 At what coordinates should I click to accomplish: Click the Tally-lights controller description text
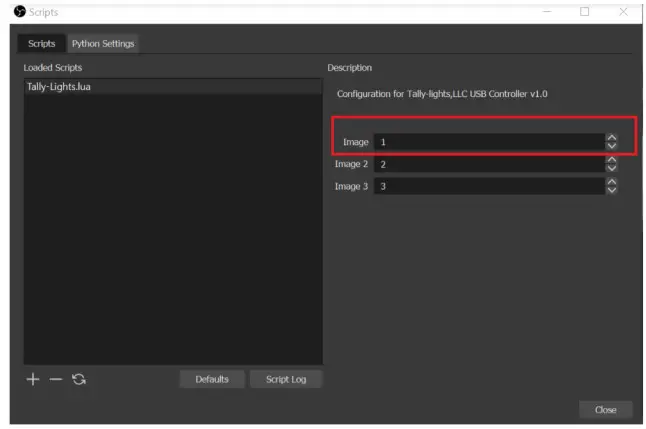pyautogui.click(x=442, y=94)
